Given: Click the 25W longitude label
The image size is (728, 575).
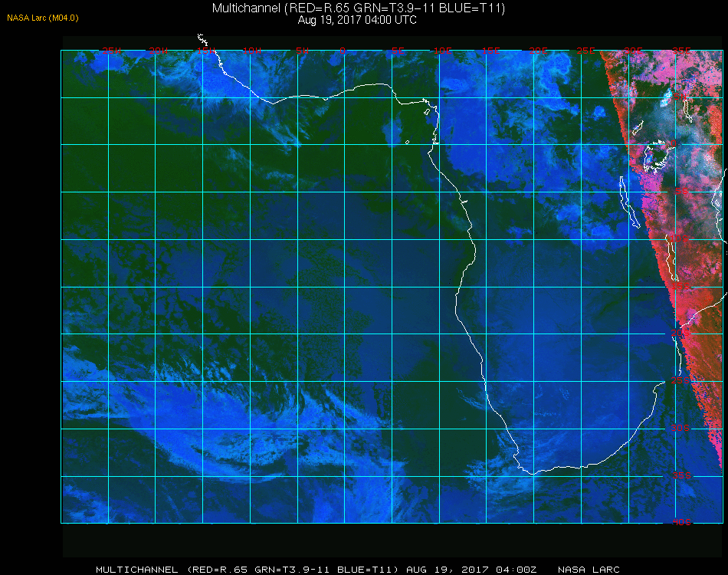Looking at the screenshot, I should pyautogui.click(x=111, y=51).
